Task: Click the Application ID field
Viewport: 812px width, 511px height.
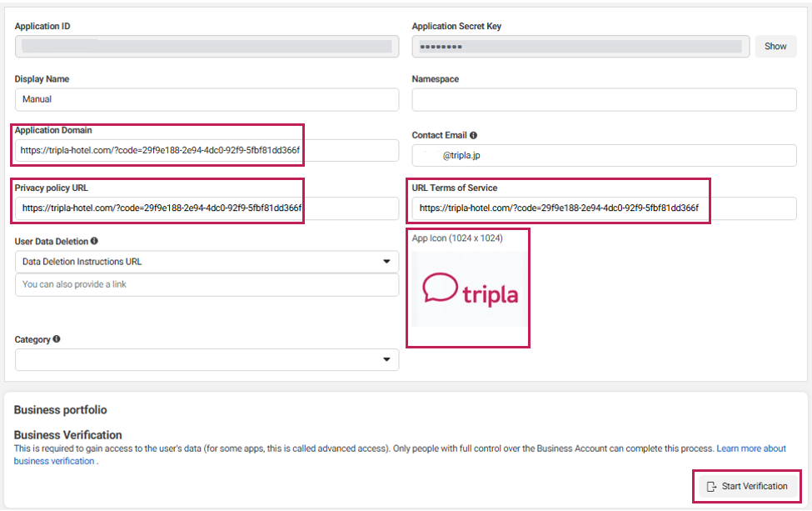Action: tap(207, 47)
